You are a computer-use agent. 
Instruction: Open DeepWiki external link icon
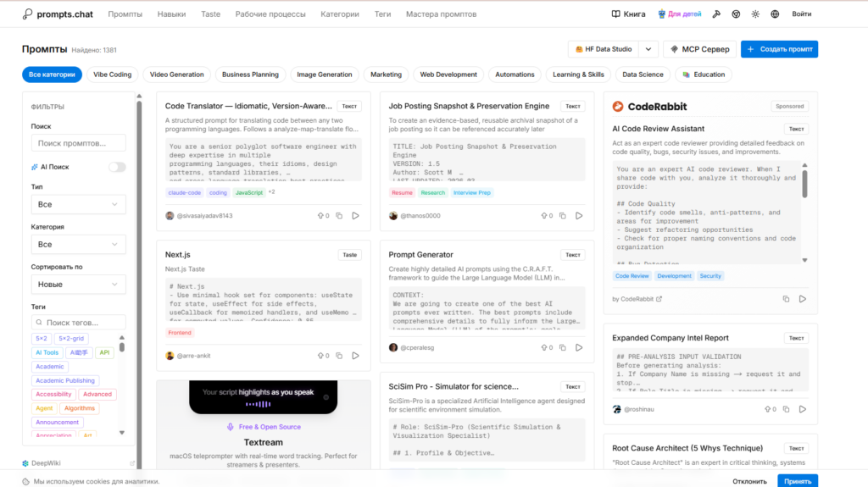132,463
